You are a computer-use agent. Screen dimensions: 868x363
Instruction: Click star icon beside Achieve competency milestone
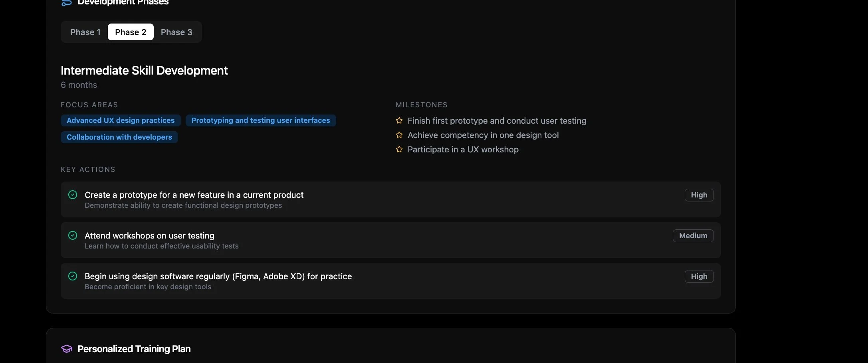pos(399,135)
